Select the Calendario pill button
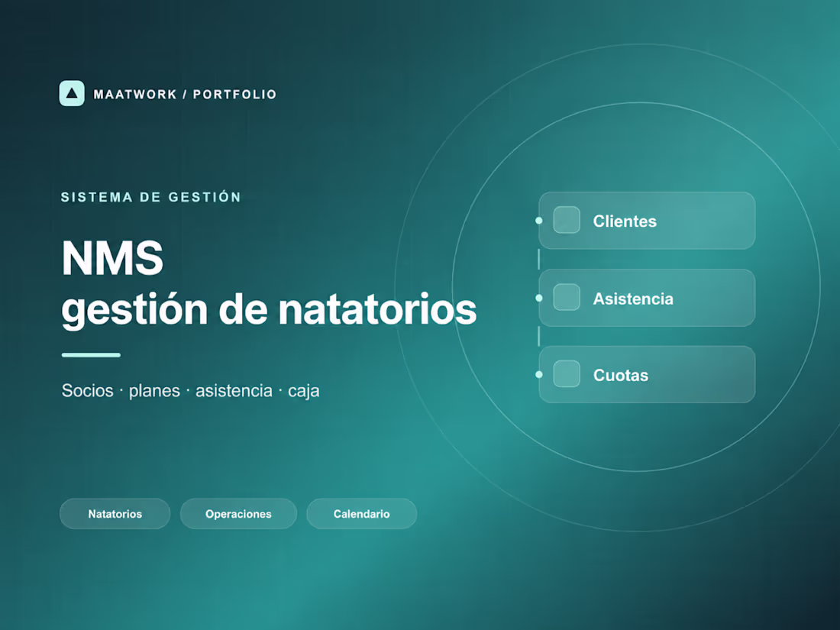 click(x=362, y=514)
